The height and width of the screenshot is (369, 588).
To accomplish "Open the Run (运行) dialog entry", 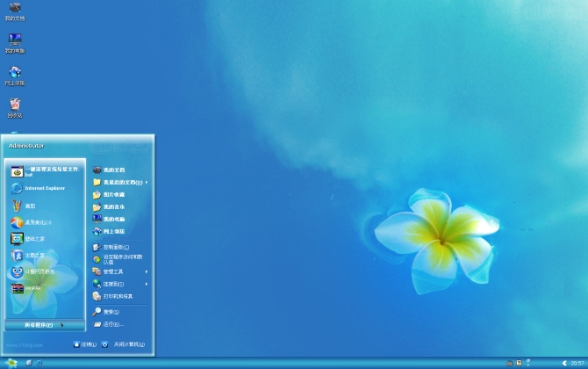I will (x=108, y=324).
